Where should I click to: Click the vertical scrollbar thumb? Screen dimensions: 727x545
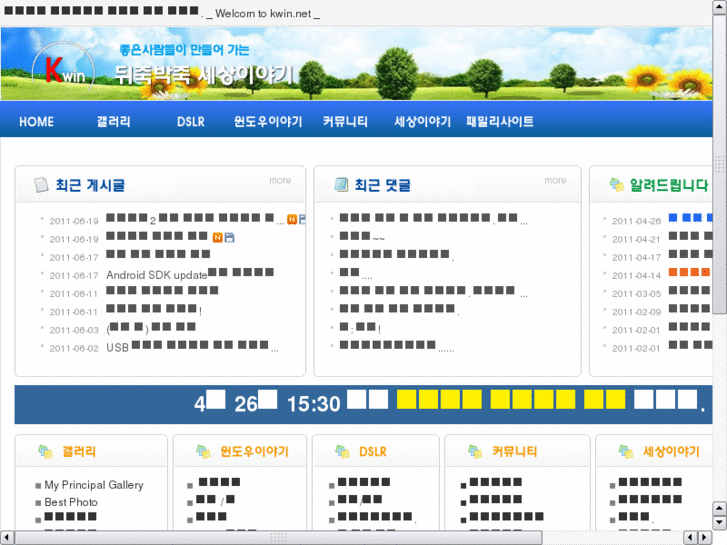click(x=720, y=164)
